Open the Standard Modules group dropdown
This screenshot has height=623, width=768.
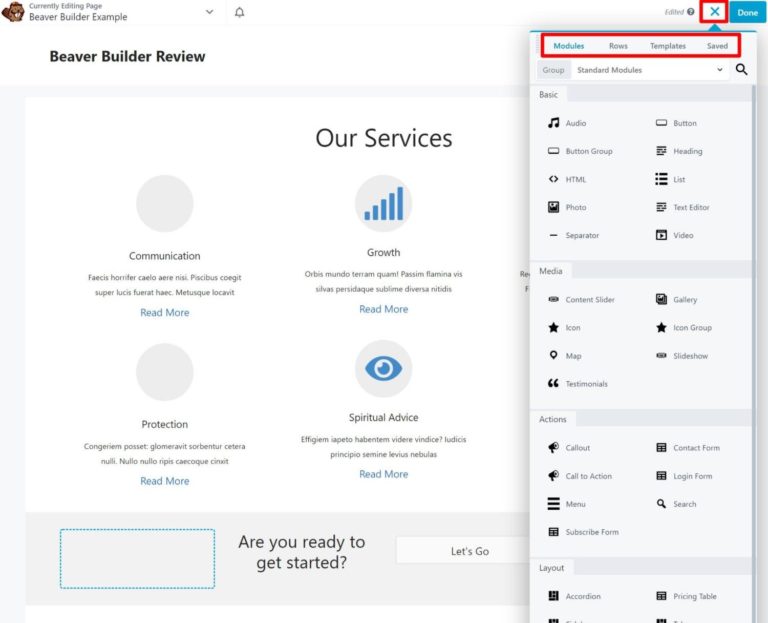pos(649,70)
